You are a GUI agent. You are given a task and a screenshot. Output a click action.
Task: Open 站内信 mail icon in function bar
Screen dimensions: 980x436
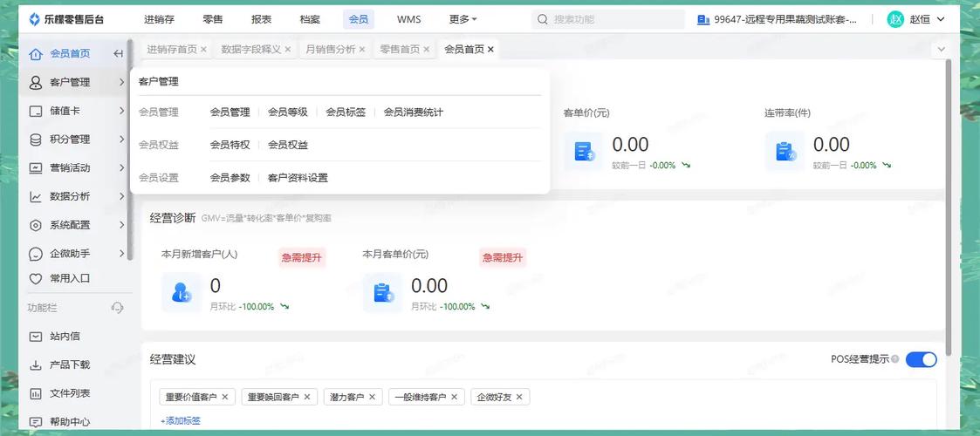(36, 337)
